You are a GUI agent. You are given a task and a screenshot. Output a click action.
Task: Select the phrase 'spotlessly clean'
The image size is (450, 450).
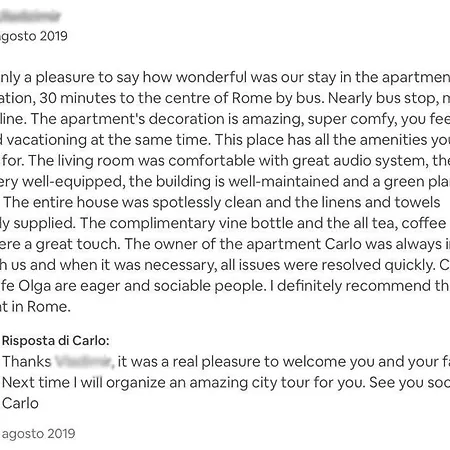pyautogui.click(x=207, y=202)
